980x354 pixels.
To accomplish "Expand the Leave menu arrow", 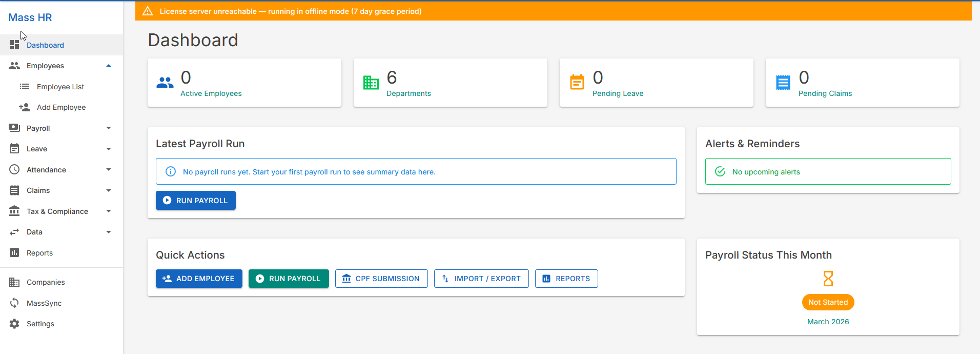I will (x=109, y=149).
